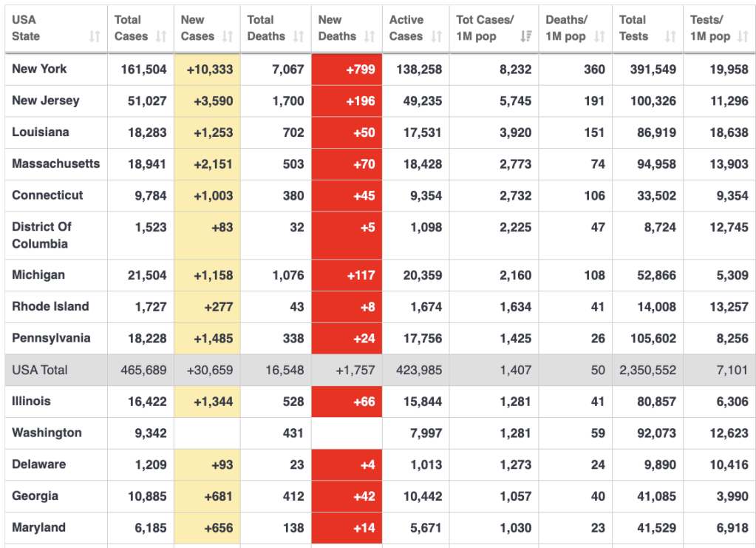The image size is (756, 548).
Task: Select Maryland's total tests value 41,529
Action: click(647, 528)
